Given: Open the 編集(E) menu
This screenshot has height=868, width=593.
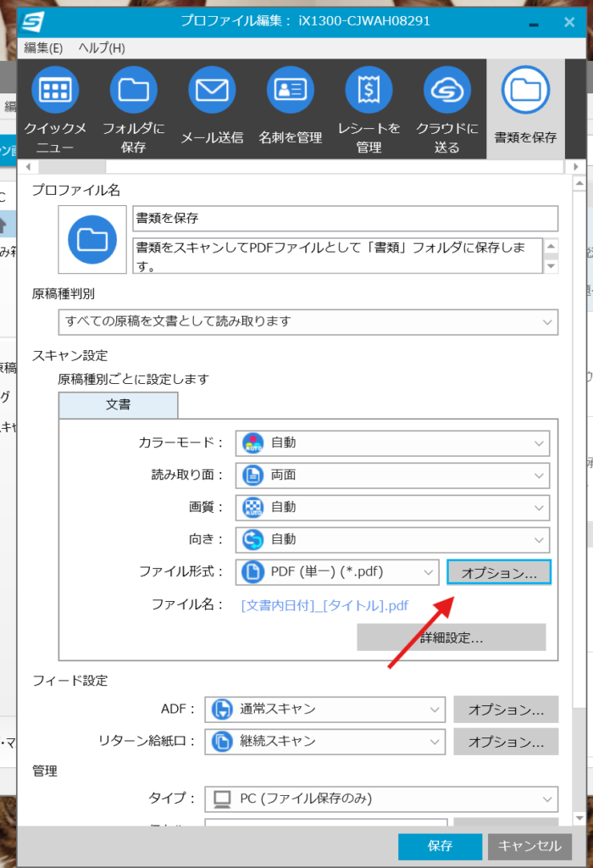Looking at the screenshot, I should (x=43, y=47).
